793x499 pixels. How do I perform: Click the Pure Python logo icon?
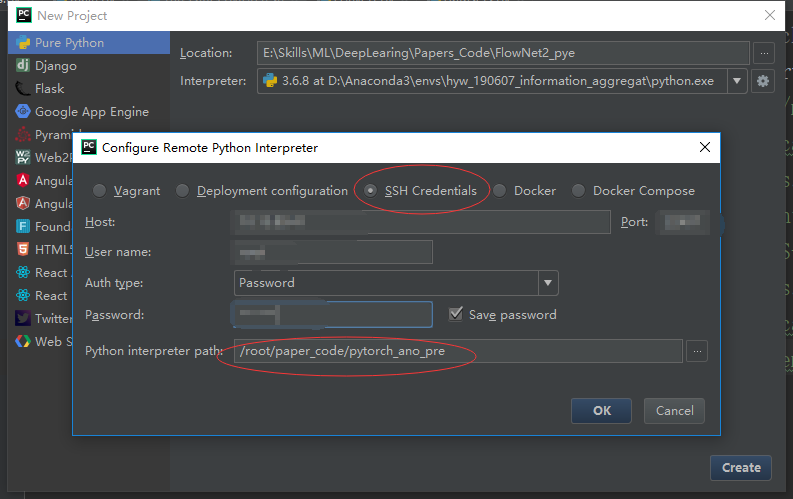[23, 42]
